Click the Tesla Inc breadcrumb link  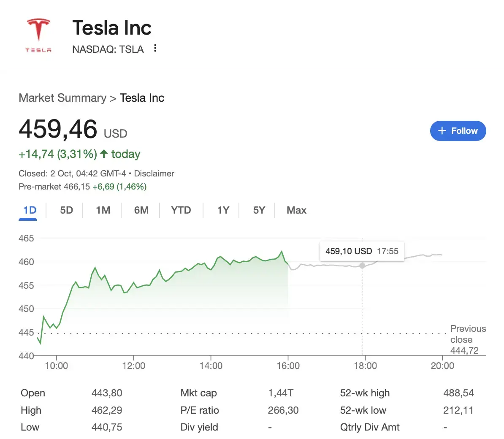[142, 98]
